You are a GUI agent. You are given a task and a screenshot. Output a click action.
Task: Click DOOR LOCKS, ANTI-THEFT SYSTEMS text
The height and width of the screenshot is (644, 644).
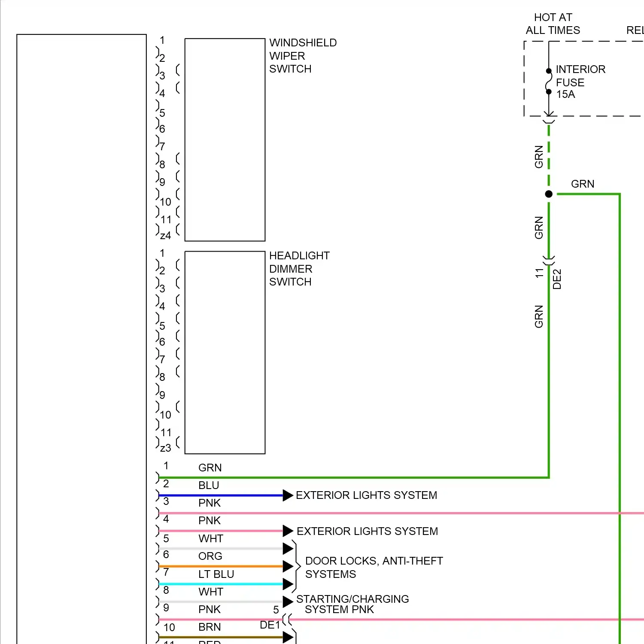tap(374, 568)
